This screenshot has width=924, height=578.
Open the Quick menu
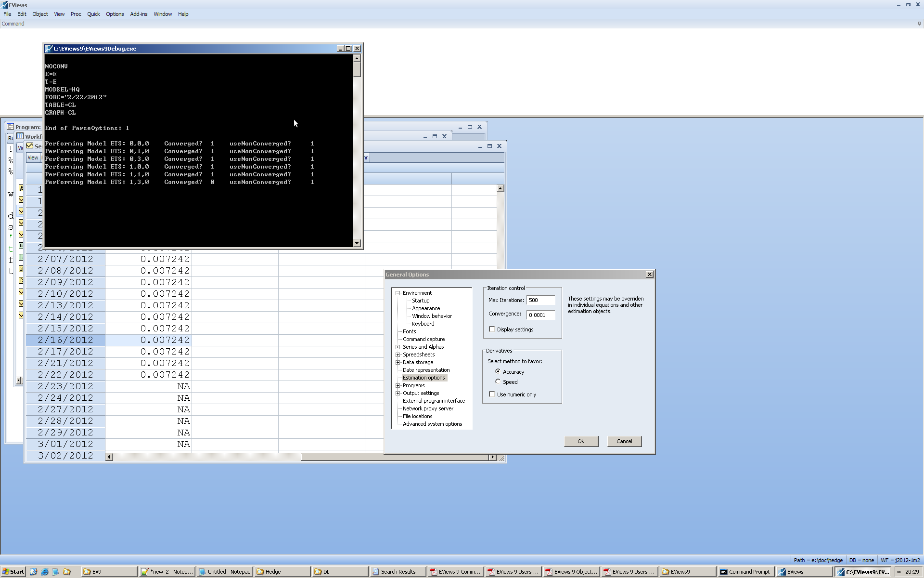pos(93,14)
